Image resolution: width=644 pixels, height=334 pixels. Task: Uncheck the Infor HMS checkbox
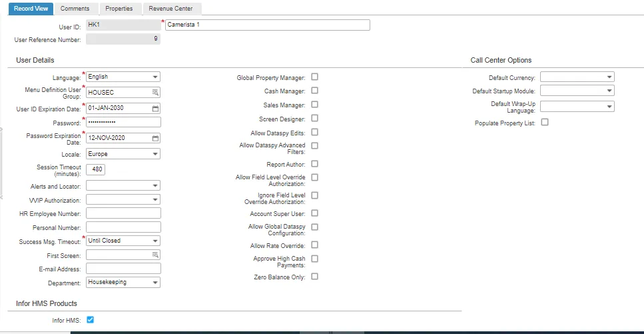point(91,319)
